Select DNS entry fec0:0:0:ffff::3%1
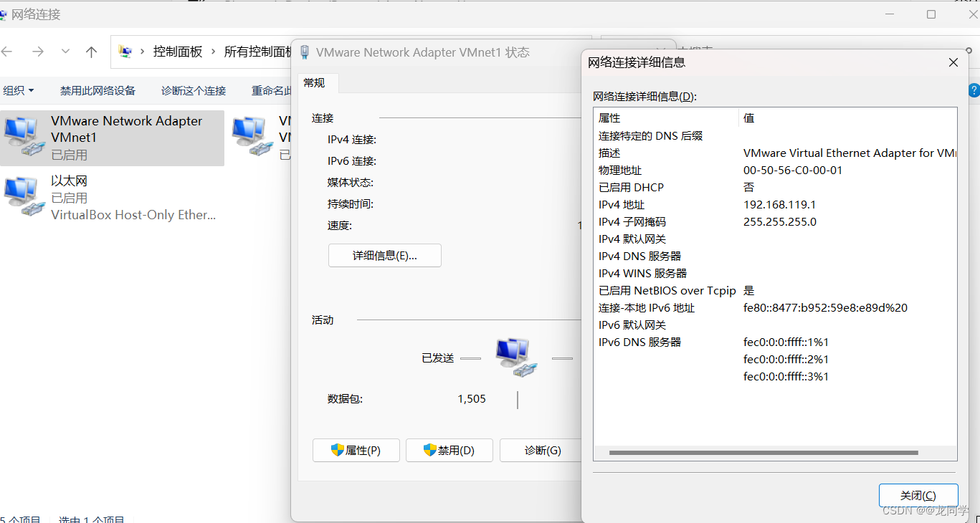The image size is (980, 523). tap(786, 377)
